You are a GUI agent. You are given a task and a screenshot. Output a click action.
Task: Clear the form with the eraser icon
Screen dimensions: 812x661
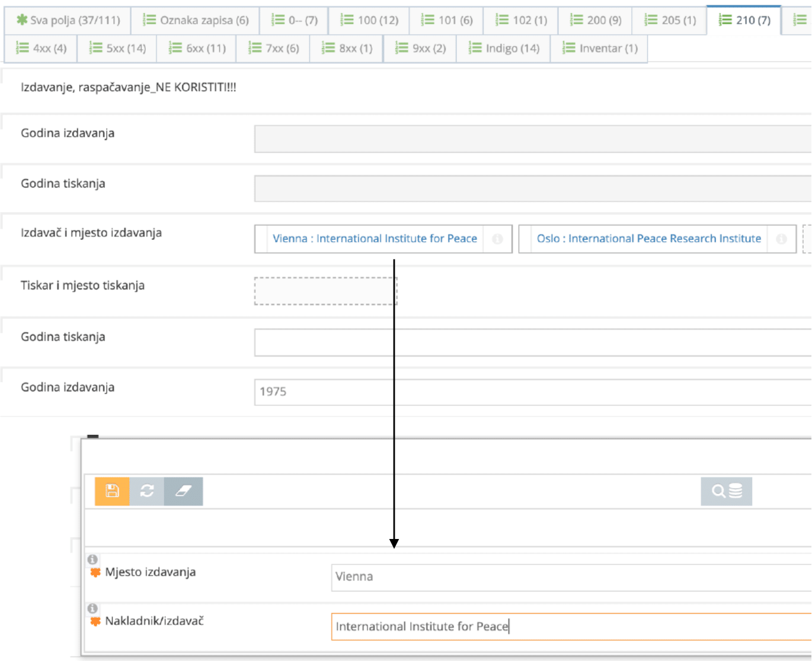point(183,491)
